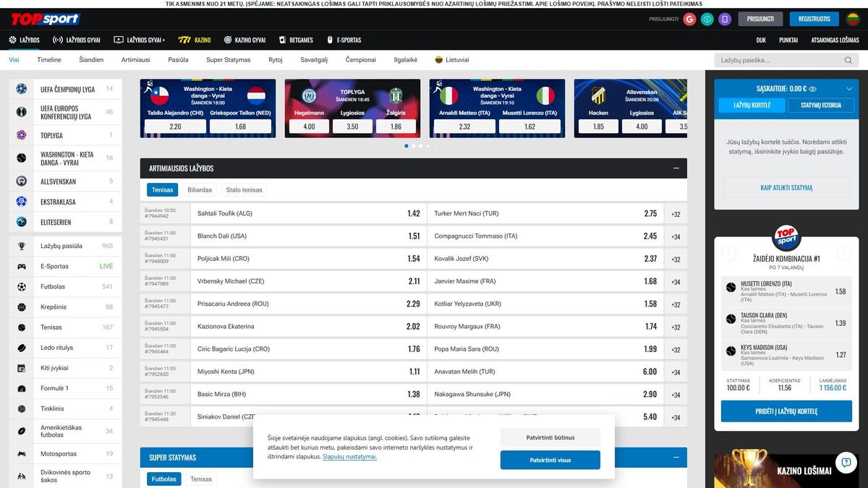Select odds 2.20 for Tabilo Alejandro
This screenshot has width=868, height=488.
175,127
